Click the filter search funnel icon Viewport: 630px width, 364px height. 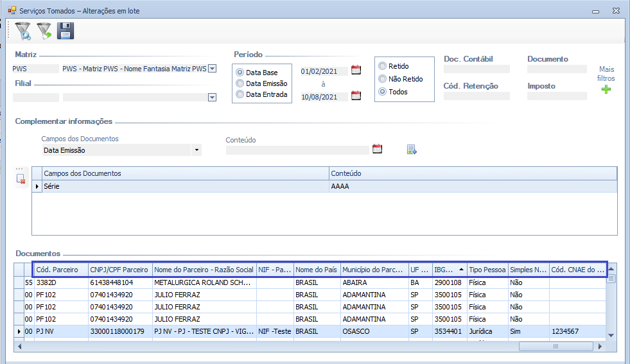point(22,31)
